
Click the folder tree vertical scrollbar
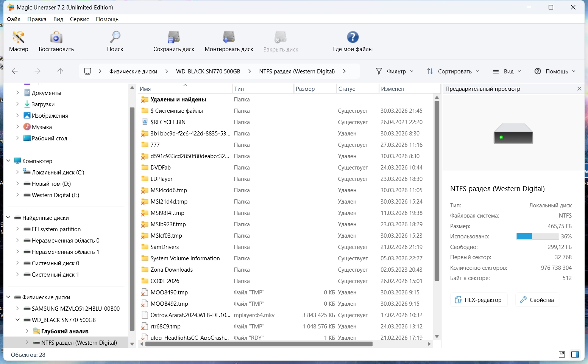pyautogui.click(x=132, y=219)
